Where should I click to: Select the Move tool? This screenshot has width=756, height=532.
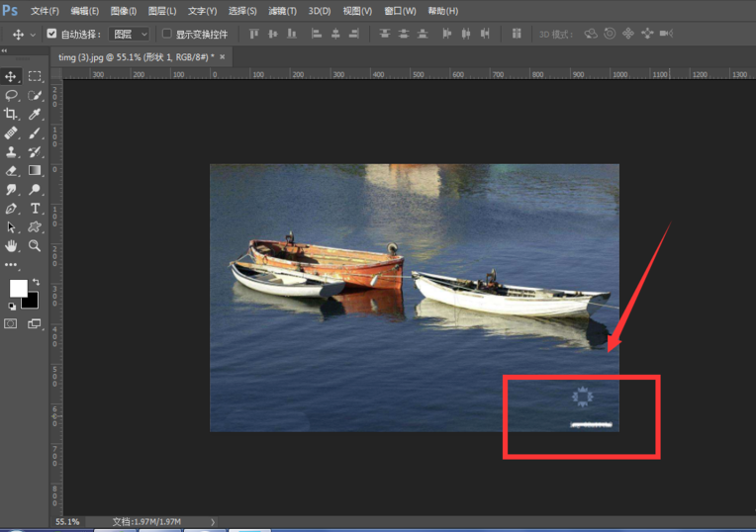coord(11,76)
